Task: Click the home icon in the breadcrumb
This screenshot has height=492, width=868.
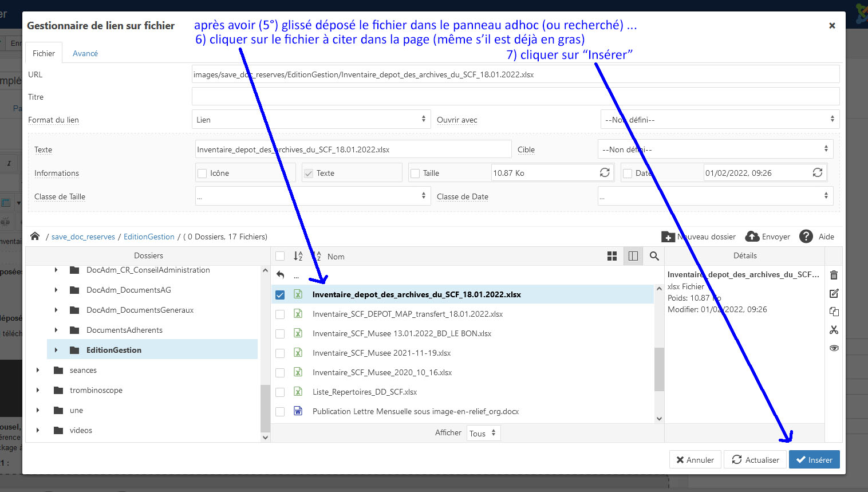Action: coord(35,237)
